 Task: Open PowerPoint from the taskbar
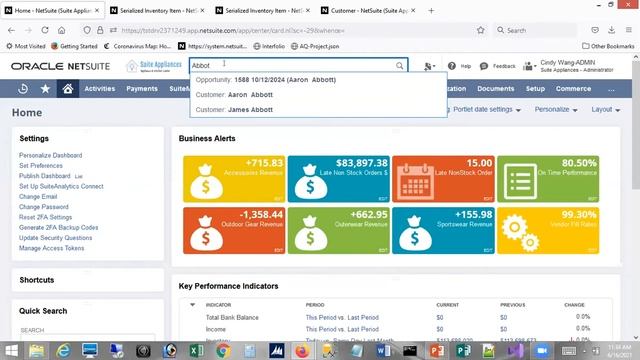coord(437,351)
